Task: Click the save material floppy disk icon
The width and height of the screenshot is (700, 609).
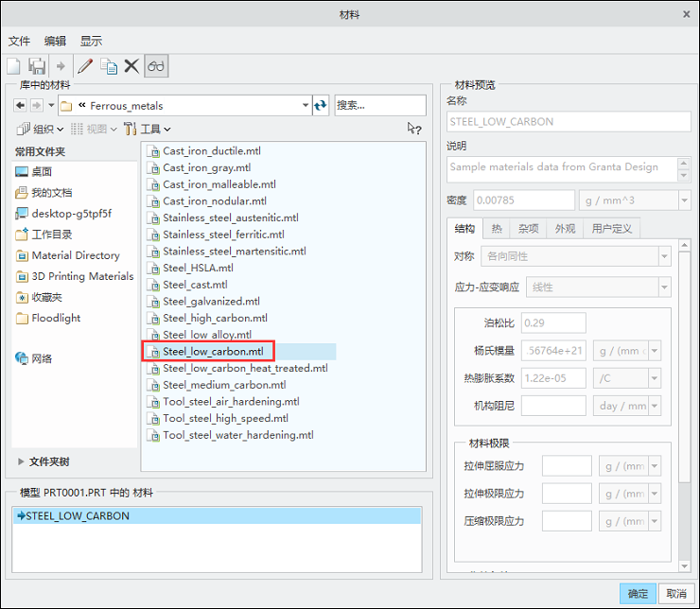Action: point(37,66)
